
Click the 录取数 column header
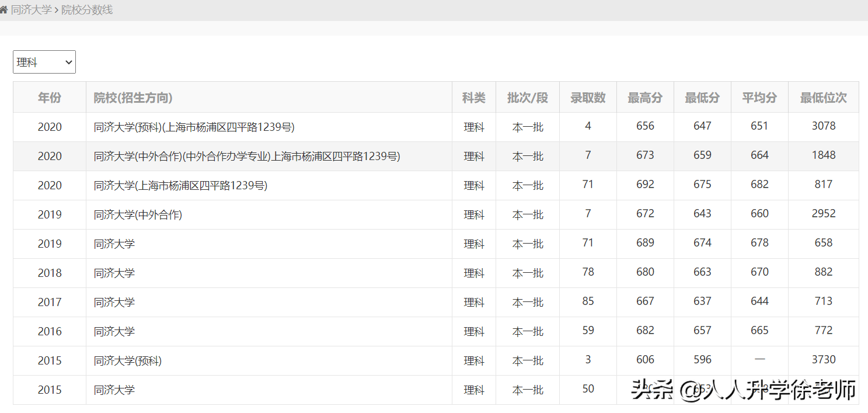(x=588, y=97)
